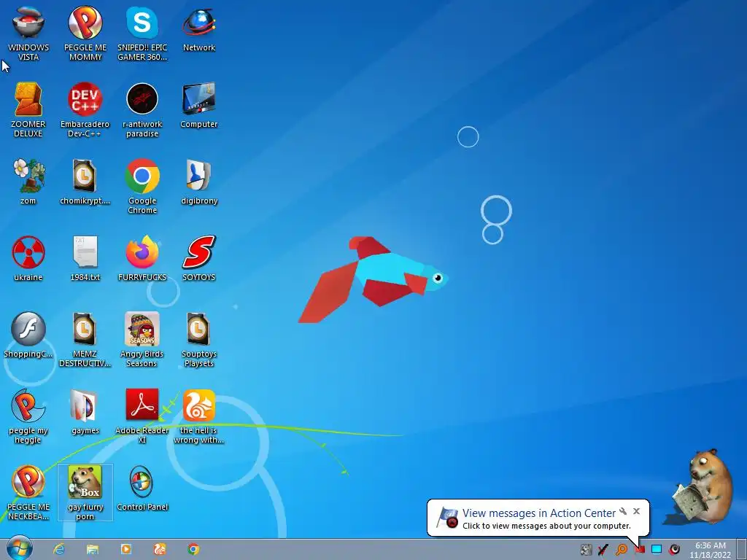The width and height of the screenshot is (747, 560).
Task: Click the red Action Center flag tray icon
Action: (639, 550)
